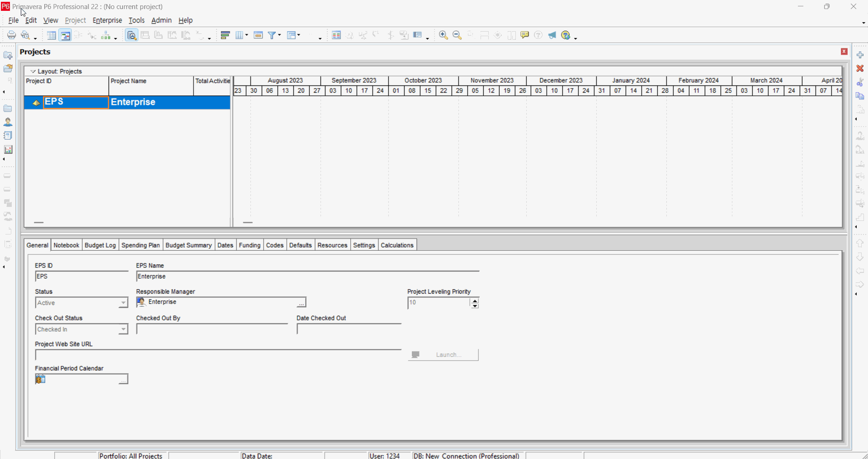Open the Filter icon's dropdown arrow
Image resolution: width=868 pixels, height=459 pixels.
279,35
